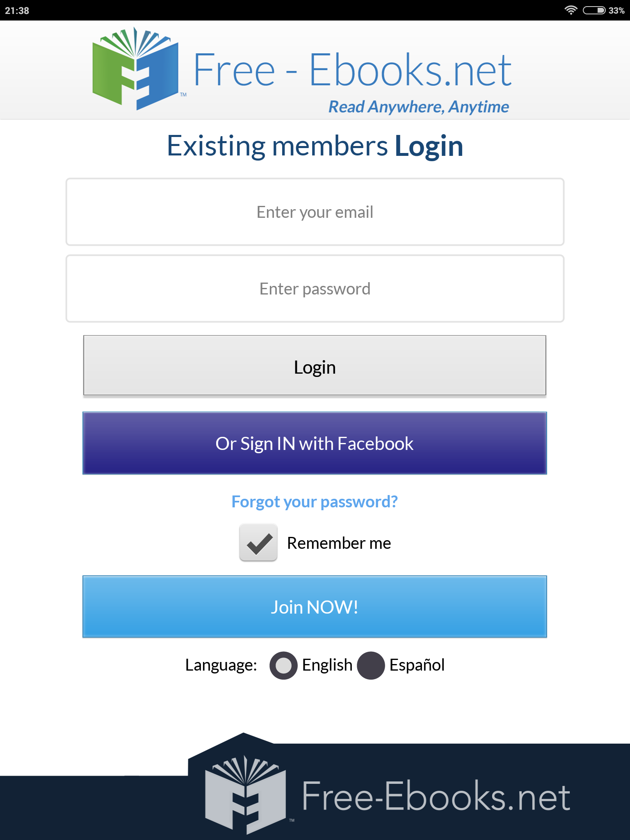Tap the status bar clock showing 21:38
The width and height of the screenshot is (630, 840).
[x=17, y=11]
